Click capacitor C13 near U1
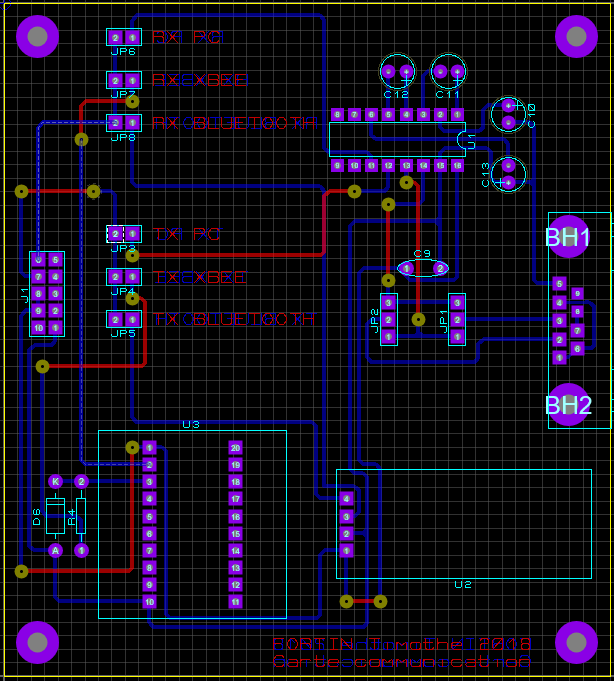The width and height of the screenshot is (614, 681). [508, 174]
